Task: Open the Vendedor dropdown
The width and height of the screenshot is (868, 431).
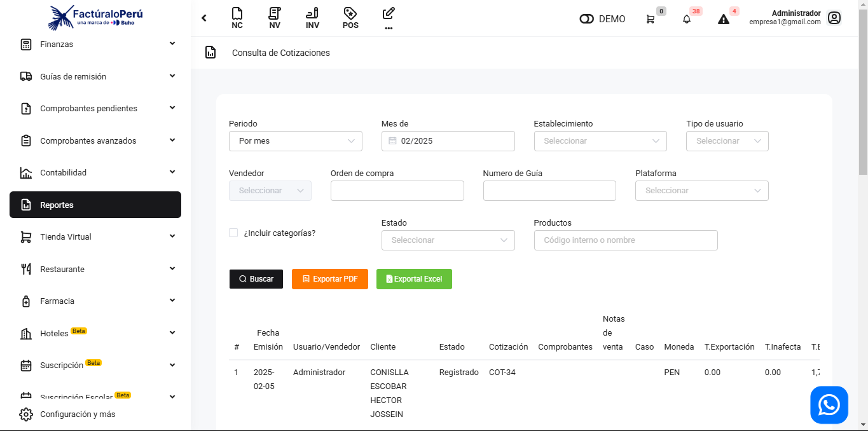Action: tap(270, 191)
